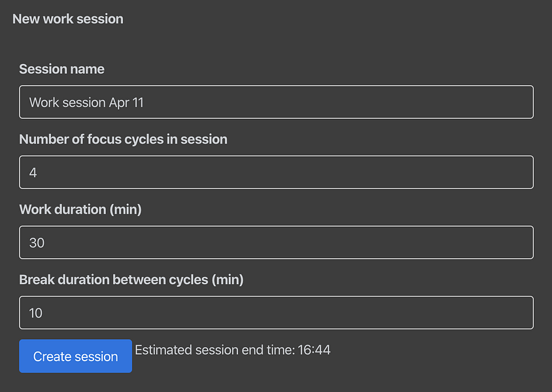Place cursor in "Work session Apr 11" text
Image resolution: width=552 pixels, height=392 pixels.
tap(86, 103)
